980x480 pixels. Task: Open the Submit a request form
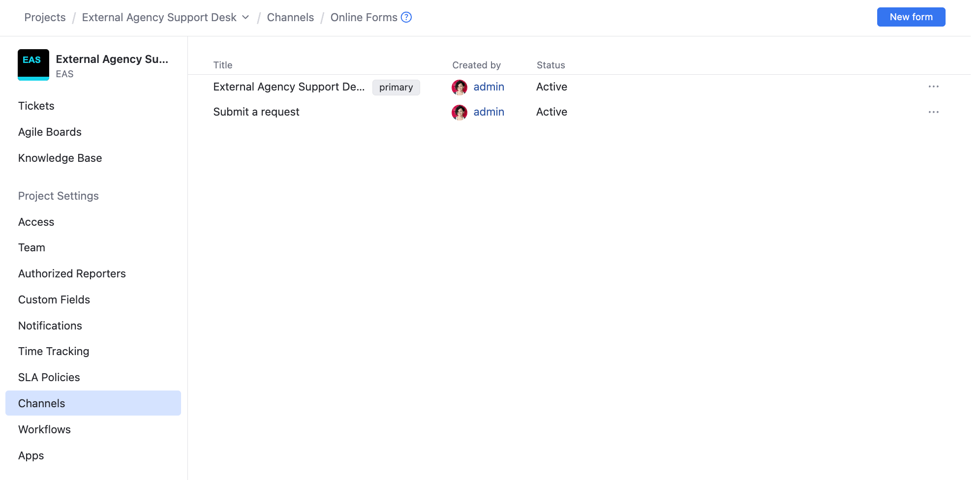click(256, 112)
